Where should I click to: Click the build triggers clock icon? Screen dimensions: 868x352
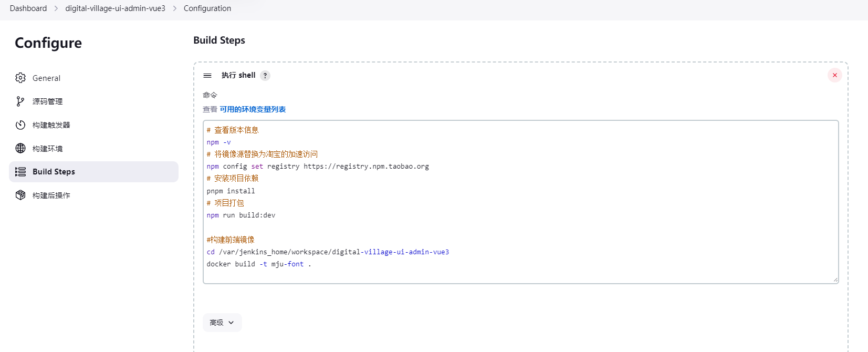pos(20,125)
